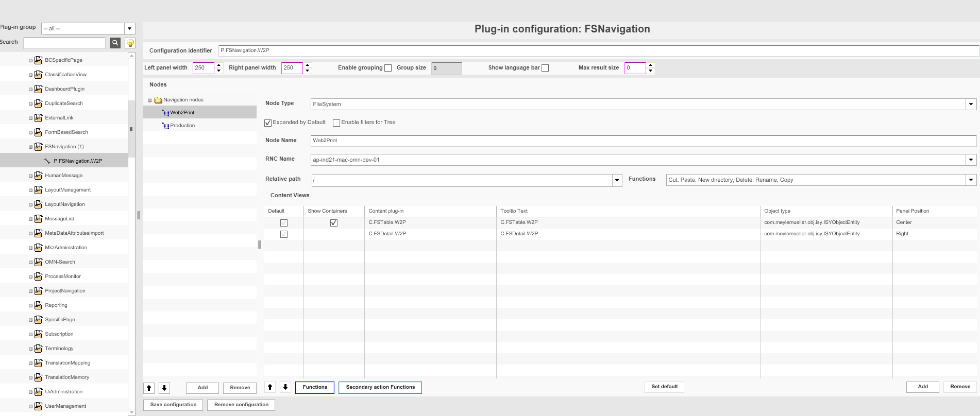Click the Navigation nodes folder icon
The image size is (980, 416).
point(158,100)
